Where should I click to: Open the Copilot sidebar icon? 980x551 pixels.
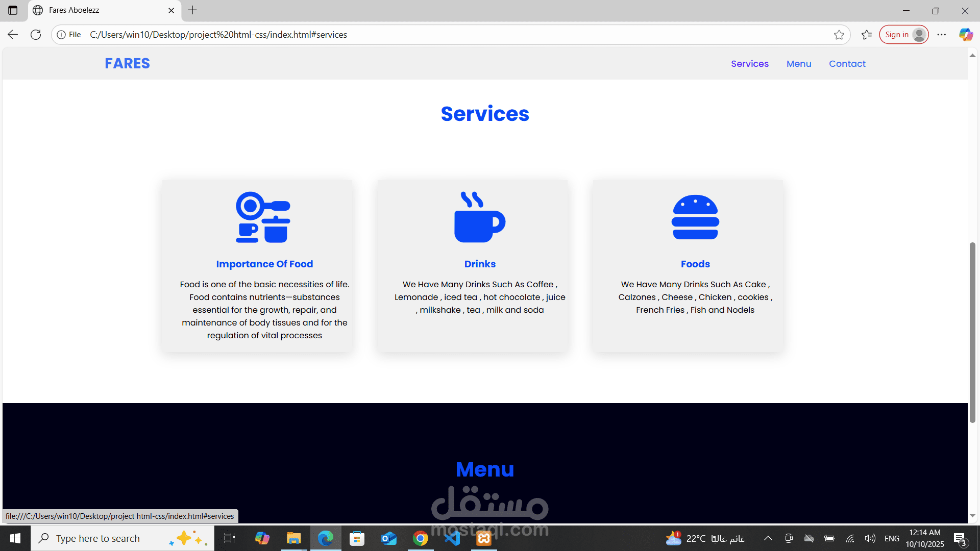pyautogui.click(x=965, y=35)
